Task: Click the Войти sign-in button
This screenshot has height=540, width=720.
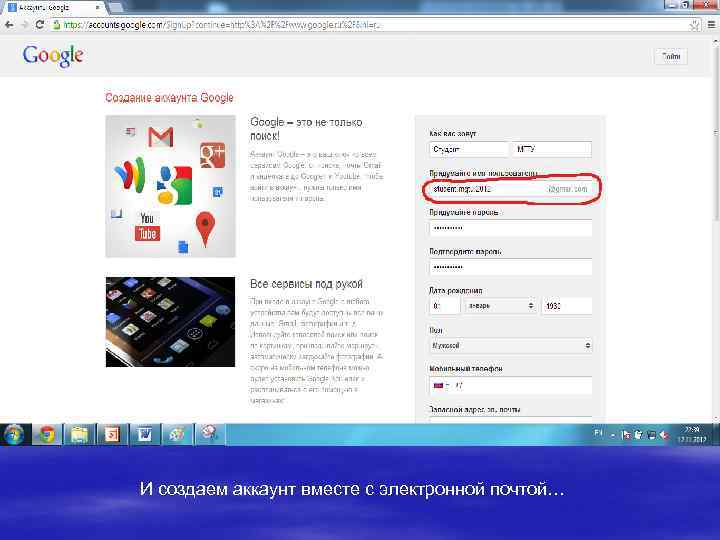Action: [670, 56]
